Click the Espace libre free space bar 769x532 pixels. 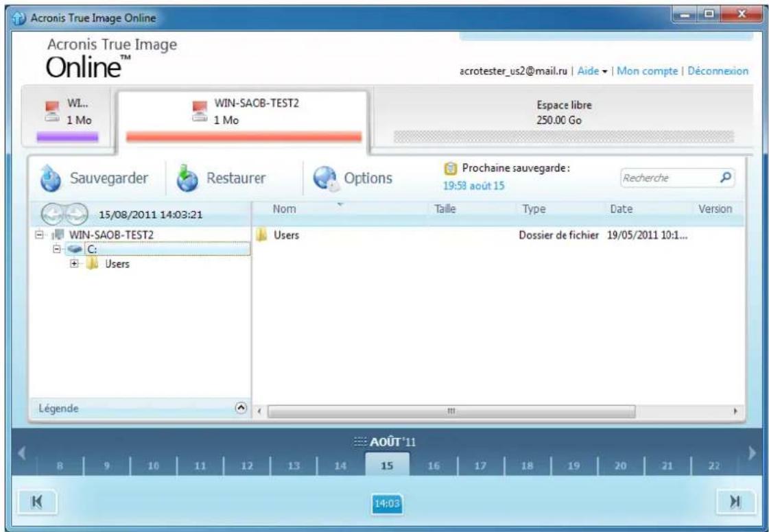coord(563,136)
